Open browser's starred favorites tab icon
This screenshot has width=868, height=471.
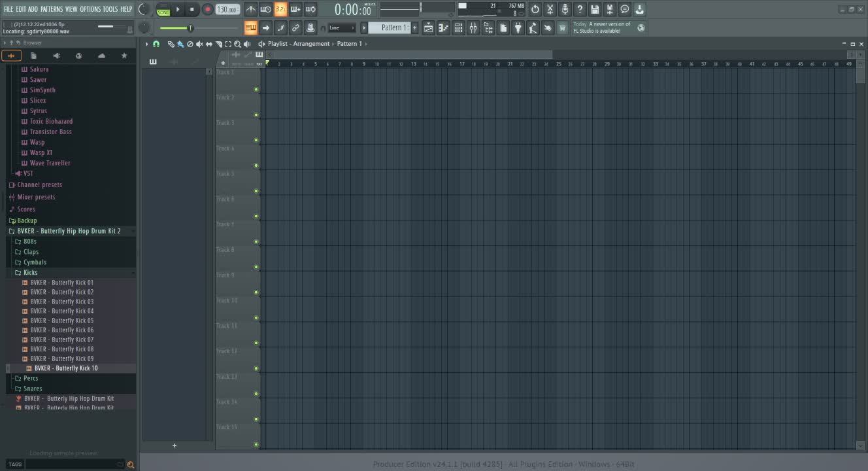(x=124, y=56)
